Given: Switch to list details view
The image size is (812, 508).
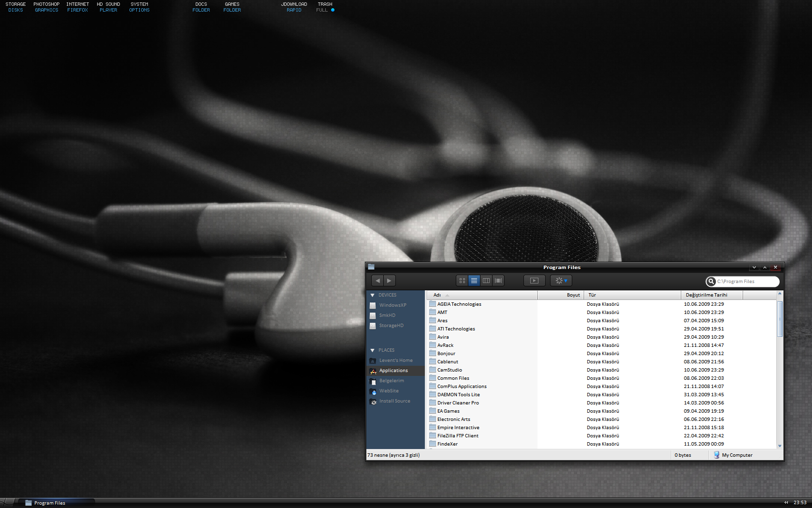Looking at the screenshot, I should click(x=474, y=281).
